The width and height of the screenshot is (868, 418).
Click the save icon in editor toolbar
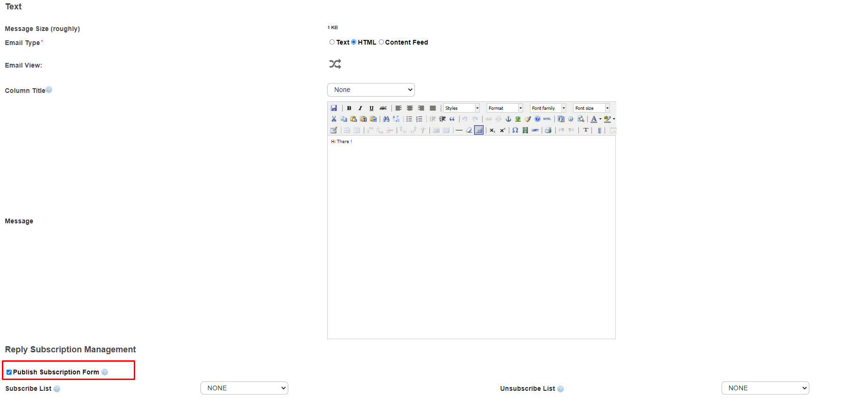tap(334, 108)
